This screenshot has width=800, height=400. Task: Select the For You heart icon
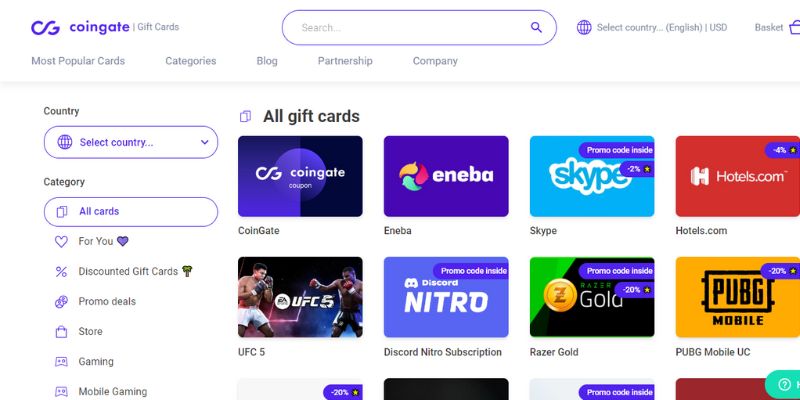point(61,242)
